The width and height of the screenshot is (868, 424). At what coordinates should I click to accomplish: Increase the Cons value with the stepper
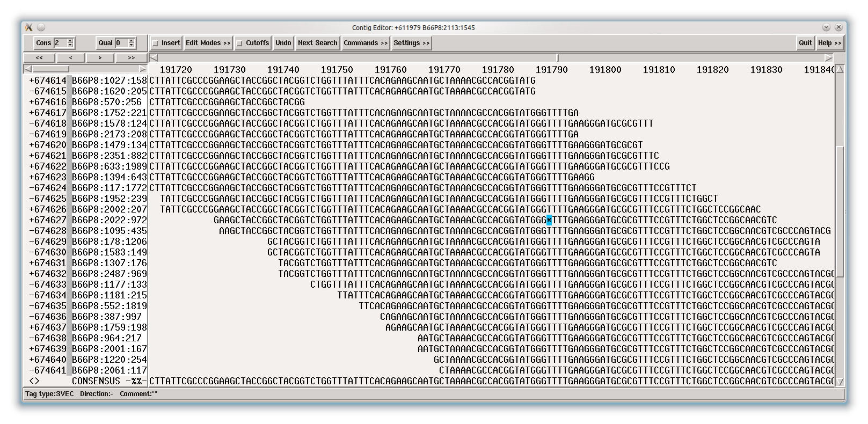point(70,40)
